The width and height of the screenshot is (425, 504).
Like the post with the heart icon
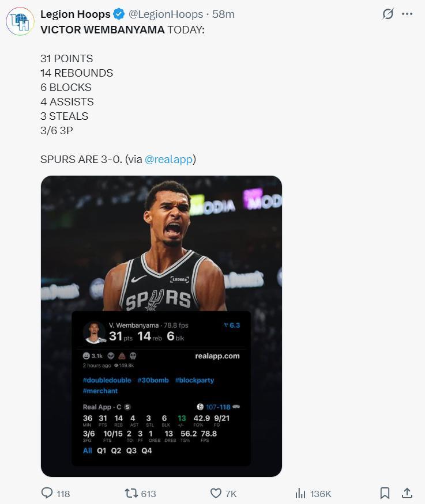pyautogui.click(x=216, y=493)
